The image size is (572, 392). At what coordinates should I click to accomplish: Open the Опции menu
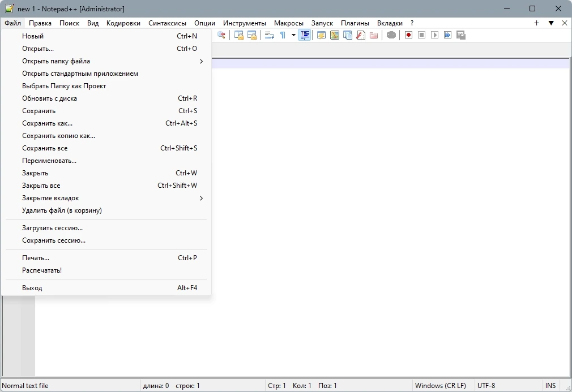[204, 23]
